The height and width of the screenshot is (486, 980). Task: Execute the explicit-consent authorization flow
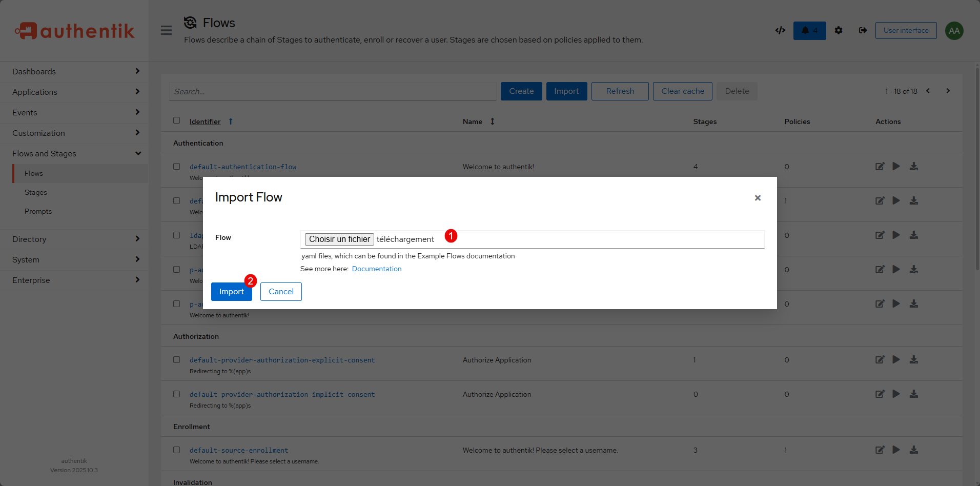pos(896,360)
